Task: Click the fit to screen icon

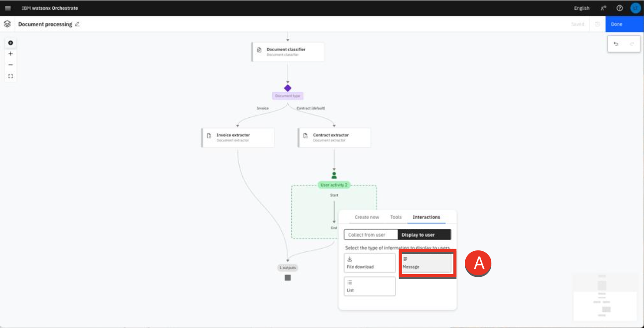Action: click(11, 76)
